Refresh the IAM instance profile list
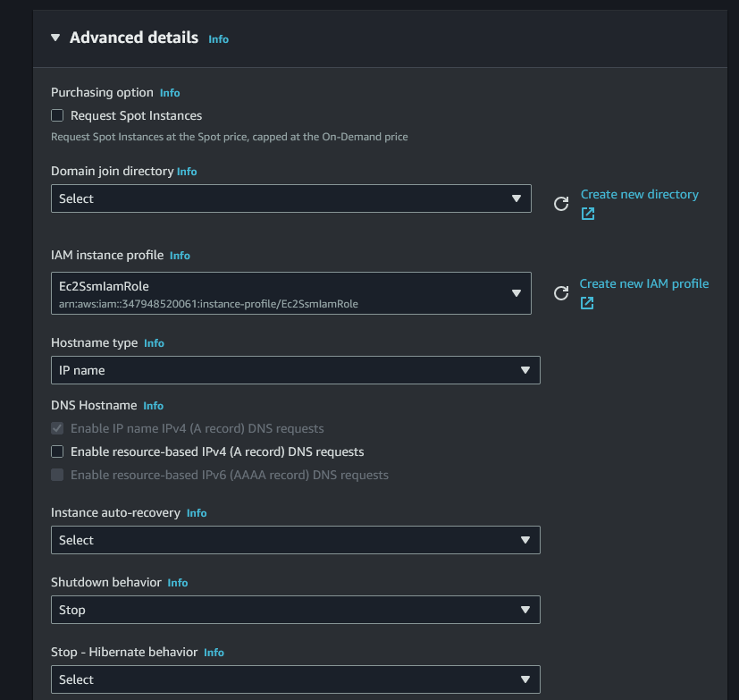This screenshot has height=700, width=739. coord(561,293)
